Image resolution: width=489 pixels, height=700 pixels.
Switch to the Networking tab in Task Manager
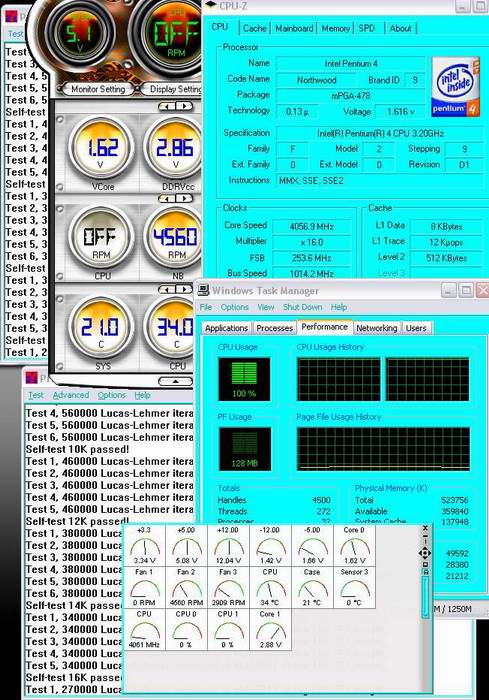[x=376, y=328]
